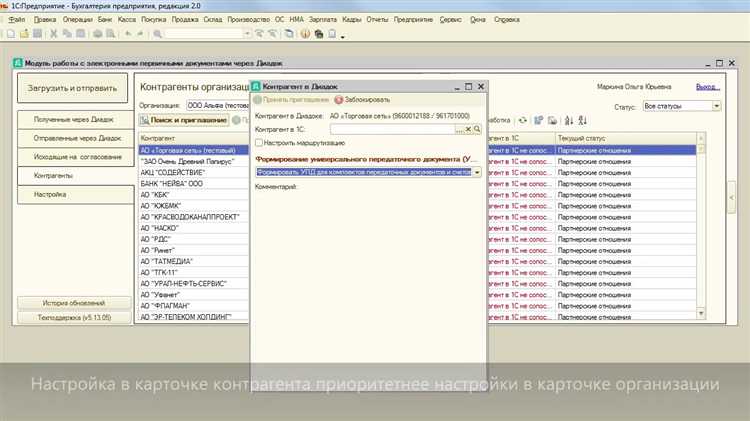Open the Производство menu
The image size is (750, 421).
point(248,20)
